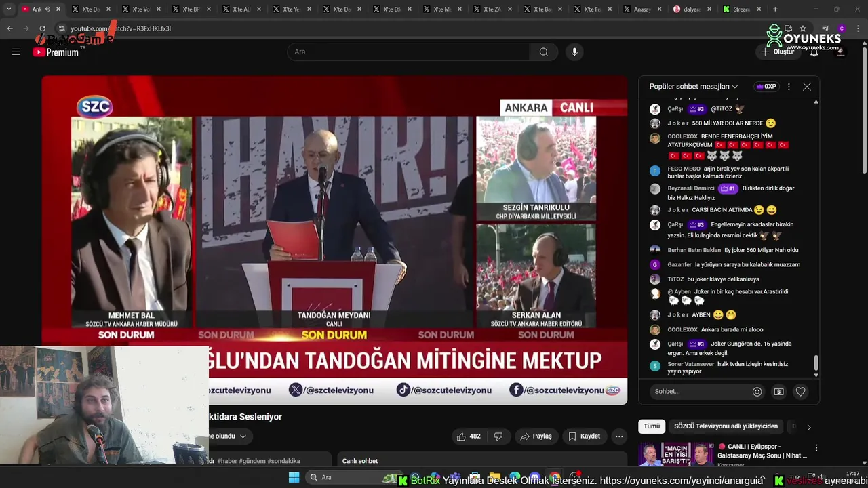Open more actions ellipsis under video

619,436
